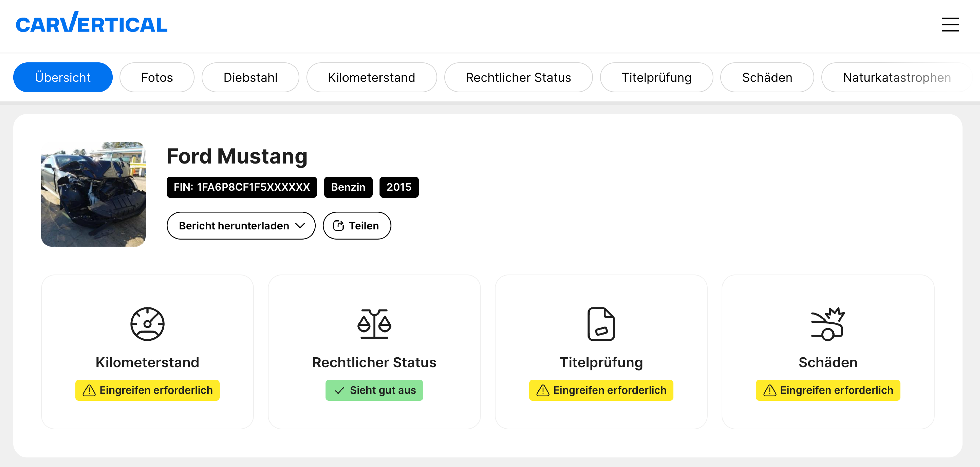Select the Naturkatastrophen tab
The height and width of the screenshot is (467, 980).
coord(897,77)
